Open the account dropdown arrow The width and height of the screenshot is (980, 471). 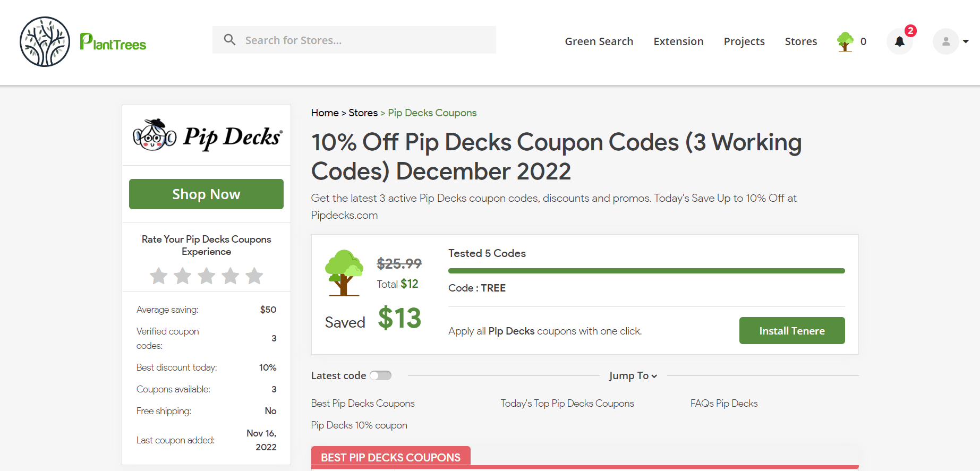pos(966,41)
